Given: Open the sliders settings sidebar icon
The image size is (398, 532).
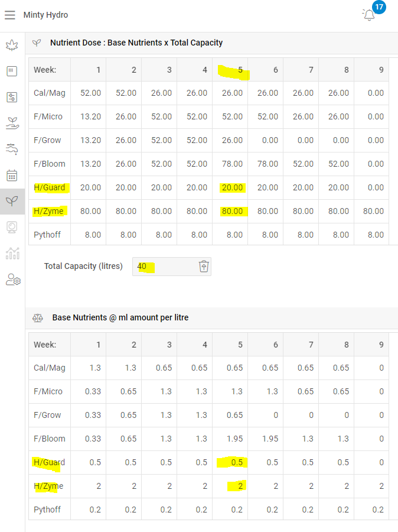Looking at the screenshot, I should click(12, 97).
